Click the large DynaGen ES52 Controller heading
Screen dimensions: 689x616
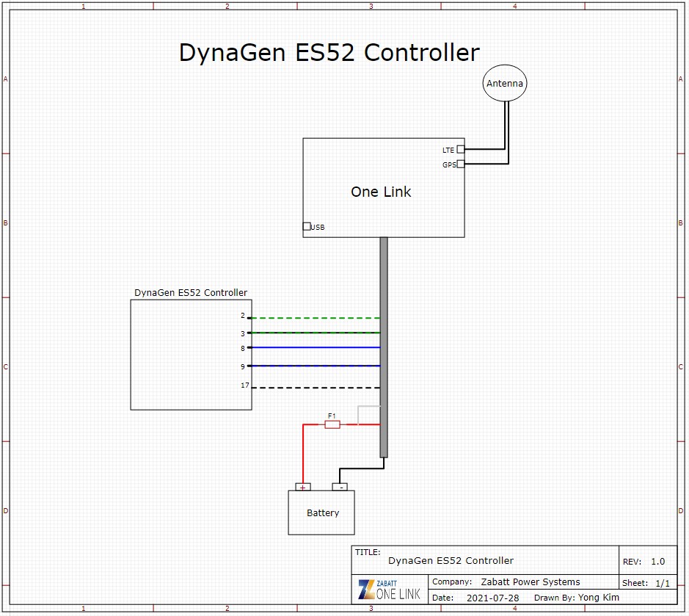click(329, 53)
